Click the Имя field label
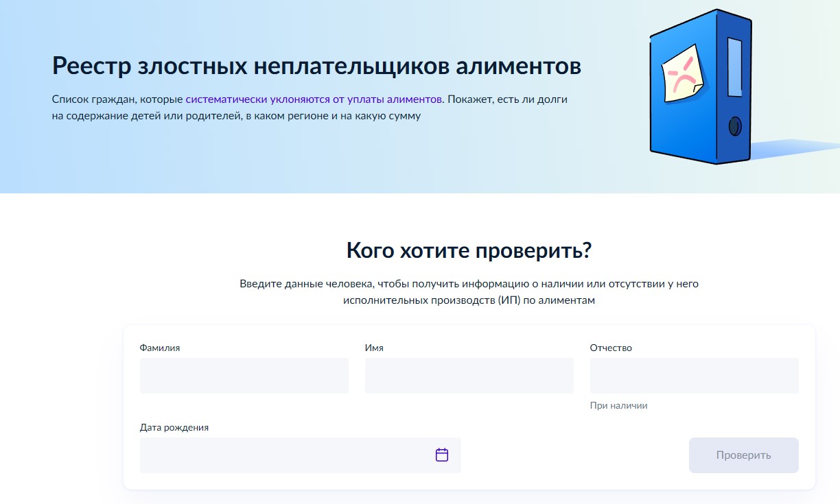Viewport: 840px width, 504px height. coord(375,348)
